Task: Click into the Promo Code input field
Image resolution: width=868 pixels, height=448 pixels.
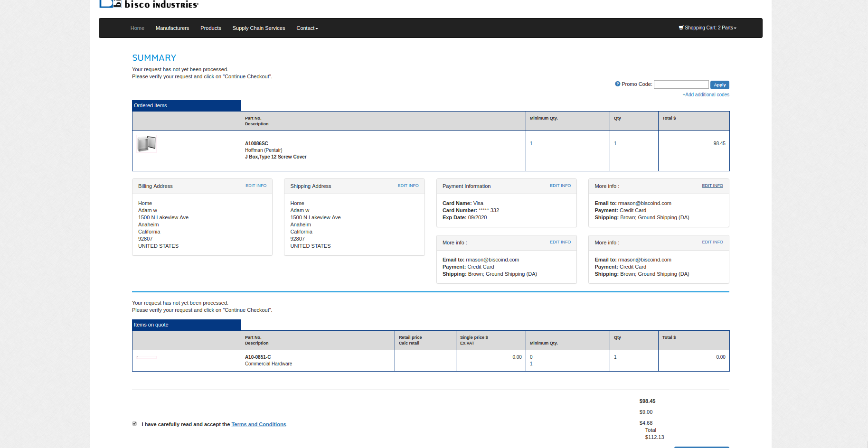Action: pyautogui.click(x=681, y=84)
